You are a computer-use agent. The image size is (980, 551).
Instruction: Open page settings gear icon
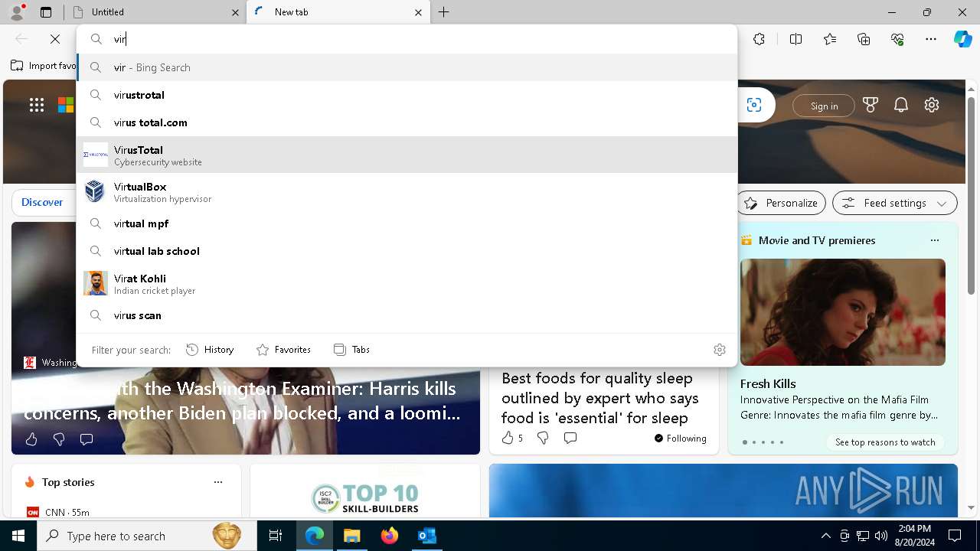[x=932, y=105]
